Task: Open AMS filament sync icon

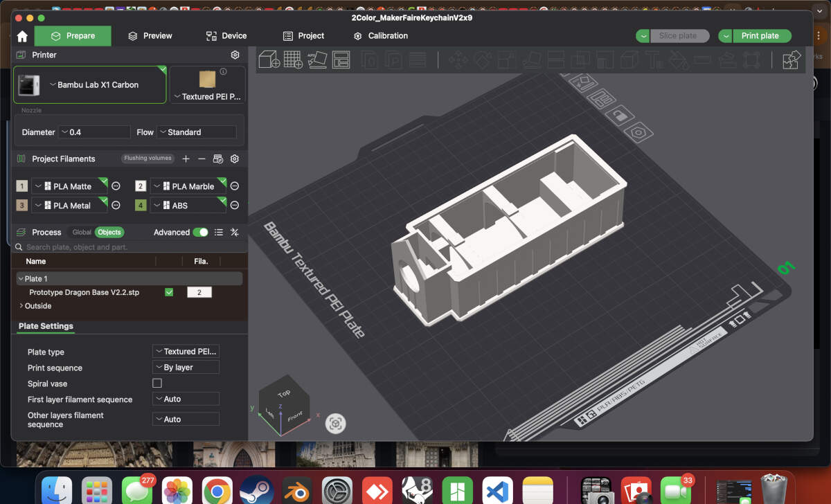Action: coord(218,159)
